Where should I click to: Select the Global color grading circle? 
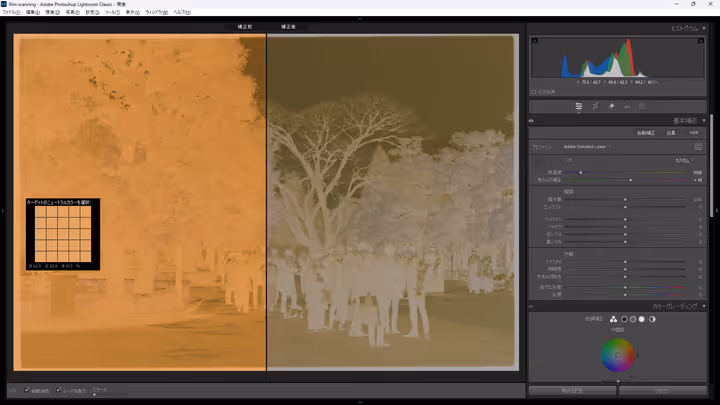[652, 319]
